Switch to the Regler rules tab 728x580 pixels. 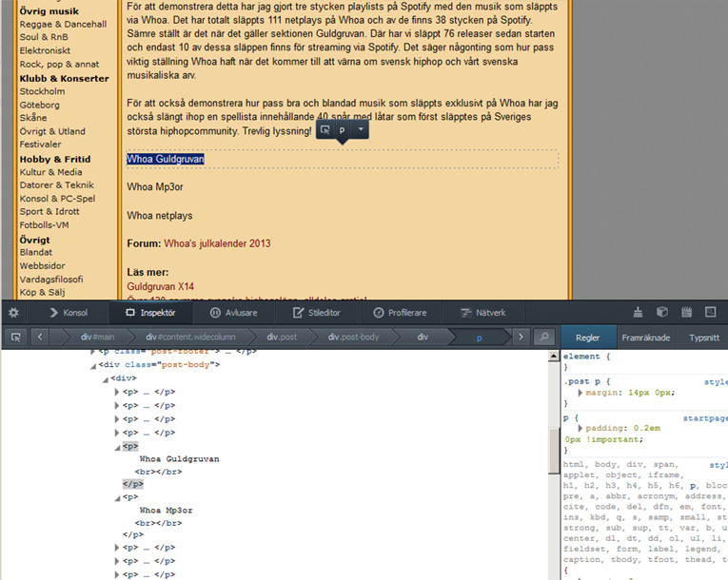pos(588,338)
